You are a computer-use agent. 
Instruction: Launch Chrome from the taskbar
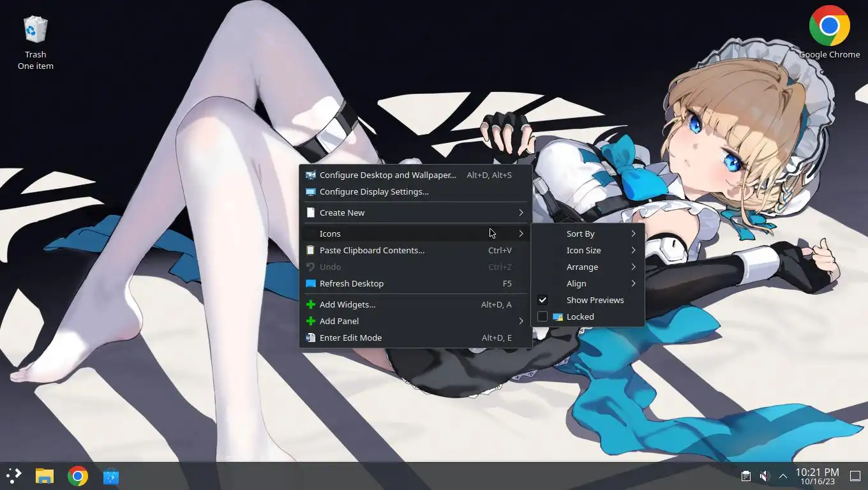78,476
